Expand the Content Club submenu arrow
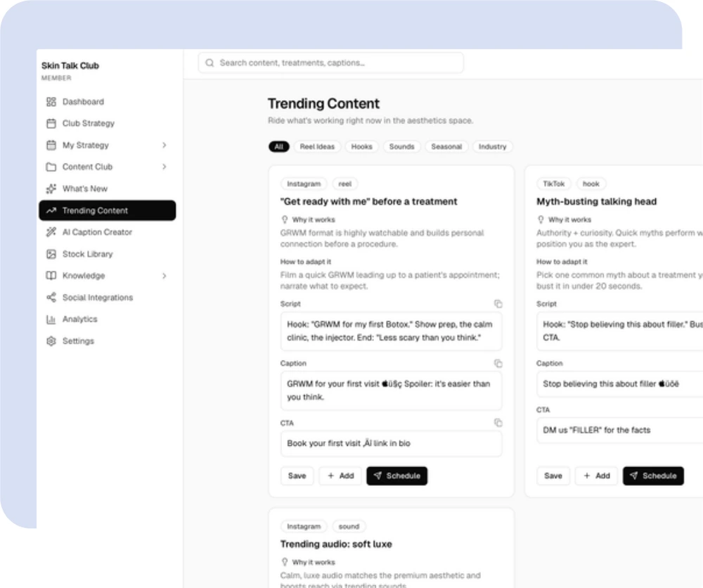 click(164, 167)
